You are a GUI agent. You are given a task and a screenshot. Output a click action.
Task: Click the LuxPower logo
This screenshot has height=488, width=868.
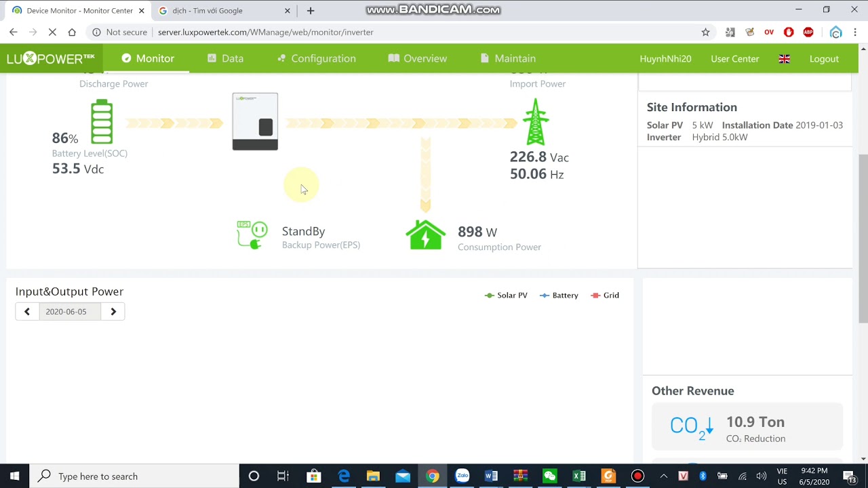point(51,58)
